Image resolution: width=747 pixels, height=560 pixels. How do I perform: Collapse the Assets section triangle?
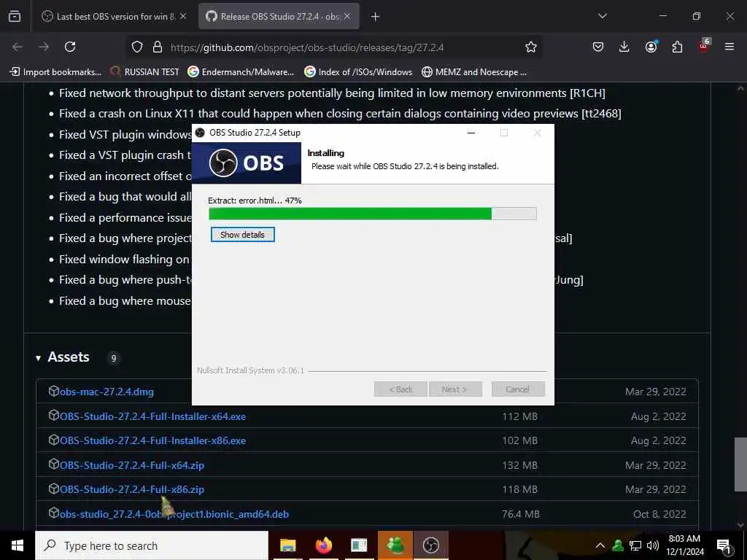tap(38, 358)
